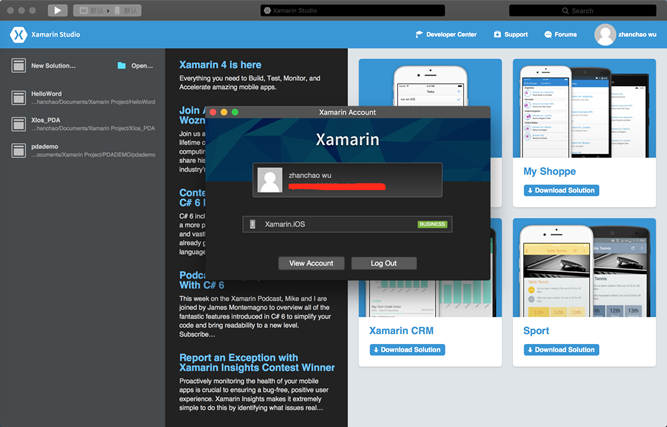Click the Sport sample thumbnail
Screen dimensions: 667x427
point(584,268)
